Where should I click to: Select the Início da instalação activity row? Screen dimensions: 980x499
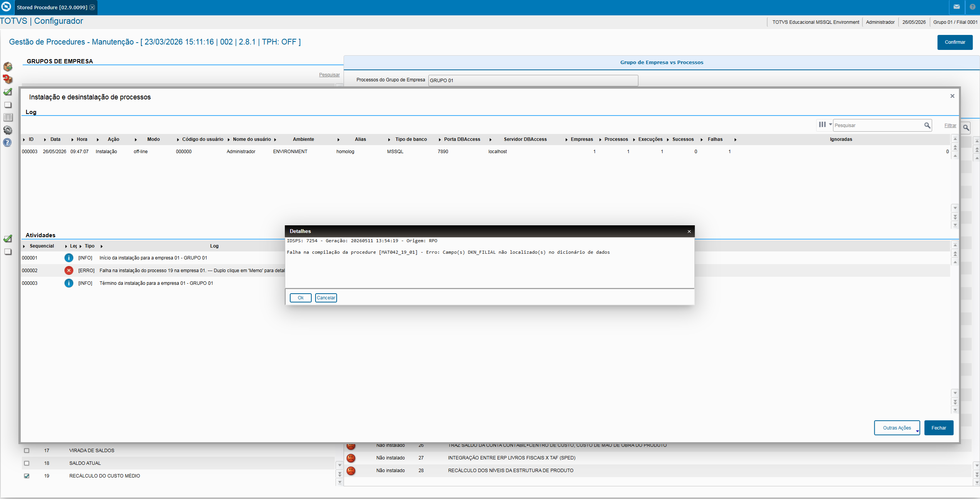153,258
